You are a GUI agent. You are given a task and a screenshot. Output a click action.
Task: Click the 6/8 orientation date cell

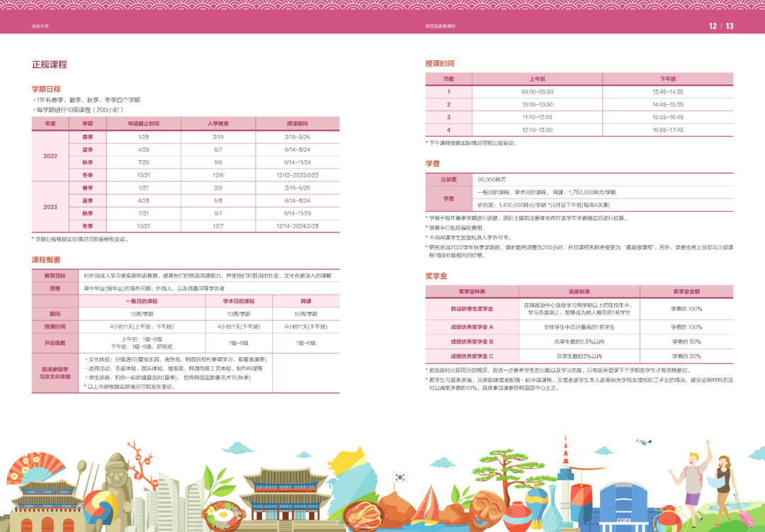(218, 200)
